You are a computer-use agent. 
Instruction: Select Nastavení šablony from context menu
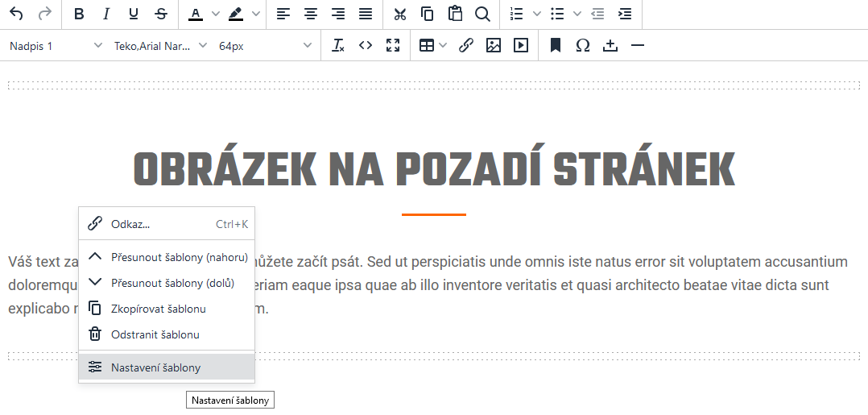(155, 367)
